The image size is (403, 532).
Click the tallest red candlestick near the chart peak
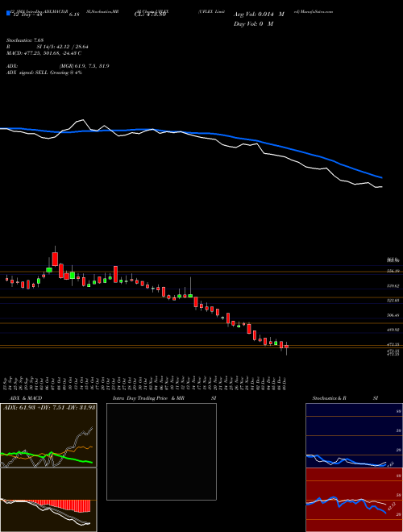click(55, 259)
